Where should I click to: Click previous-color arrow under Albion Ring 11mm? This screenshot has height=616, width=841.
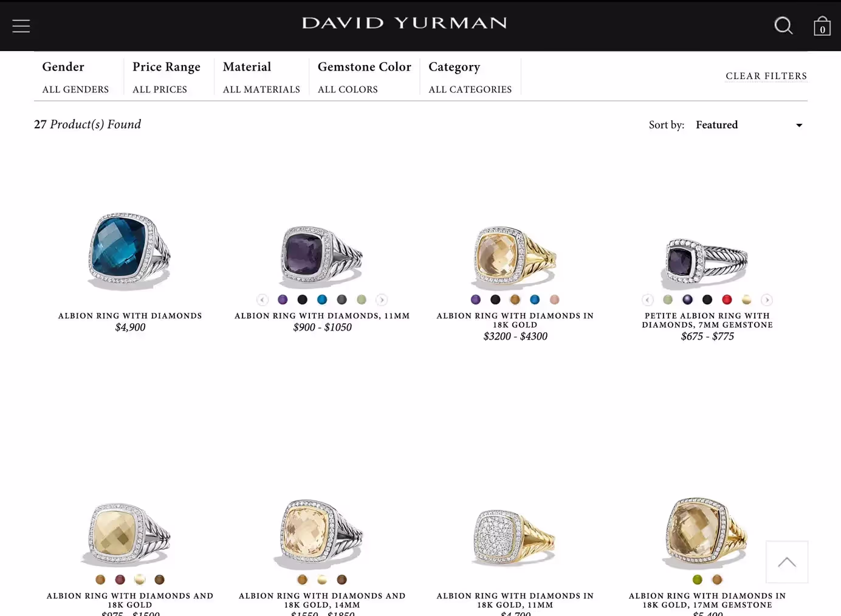(x=263, y=299)
